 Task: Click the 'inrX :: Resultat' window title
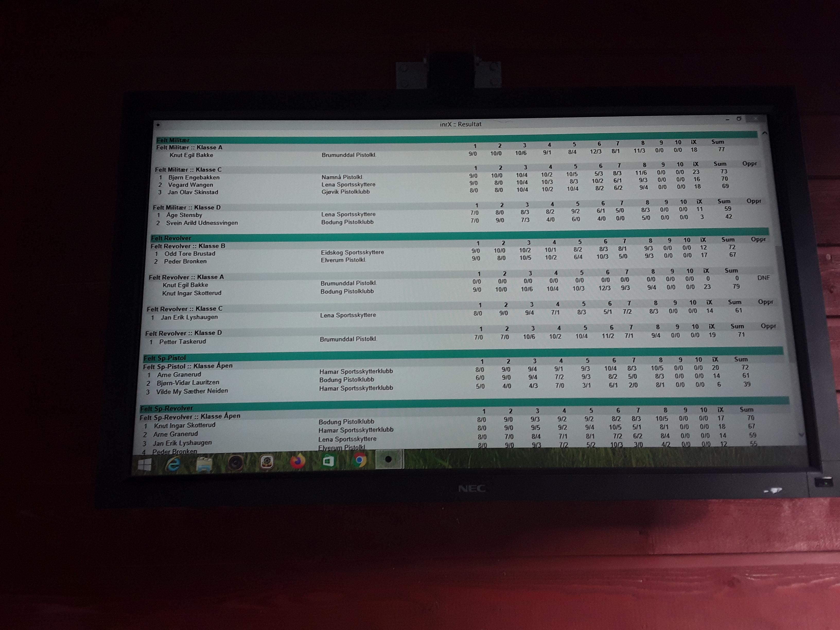pos(461,124)
